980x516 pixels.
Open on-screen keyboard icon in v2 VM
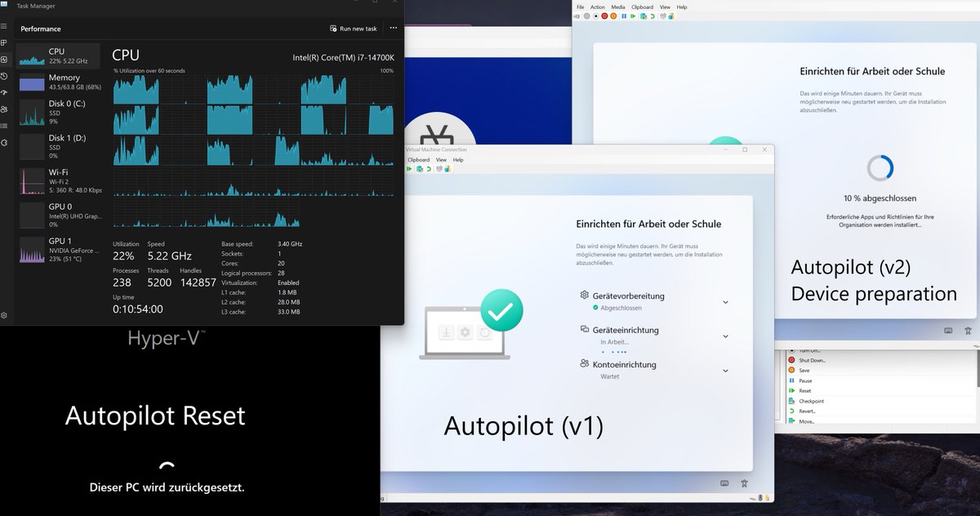(x=948, y=331)
